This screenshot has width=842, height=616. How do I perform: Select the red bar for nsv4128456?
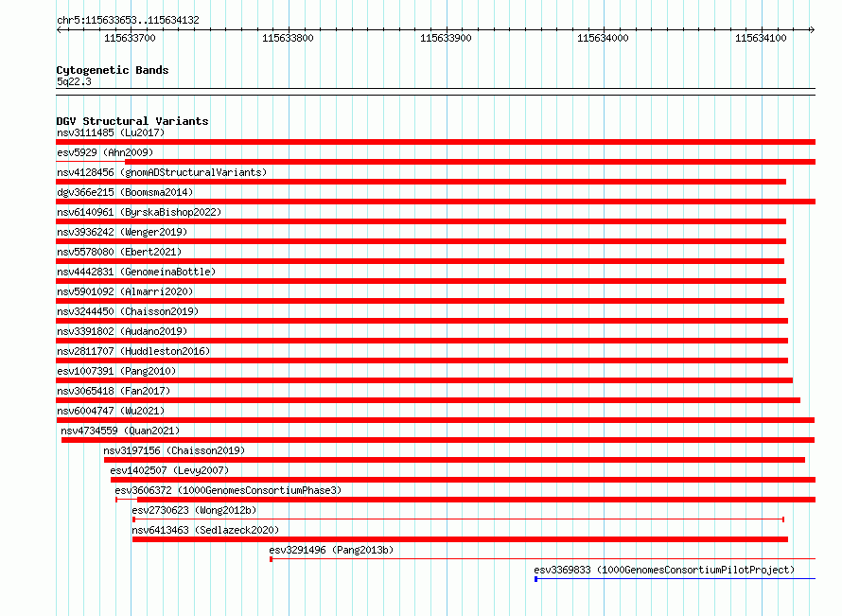[x=421, y=182]
